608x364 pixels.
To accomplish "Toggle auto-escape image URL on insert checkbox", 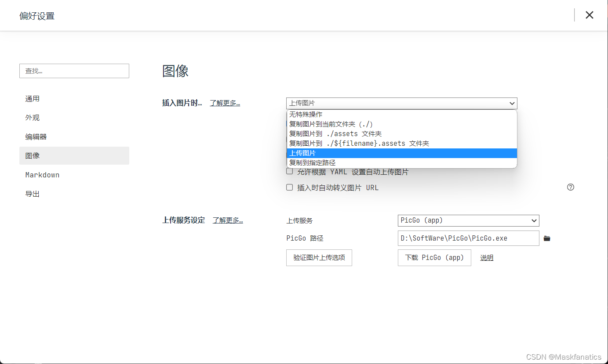I will pos(289,187).
